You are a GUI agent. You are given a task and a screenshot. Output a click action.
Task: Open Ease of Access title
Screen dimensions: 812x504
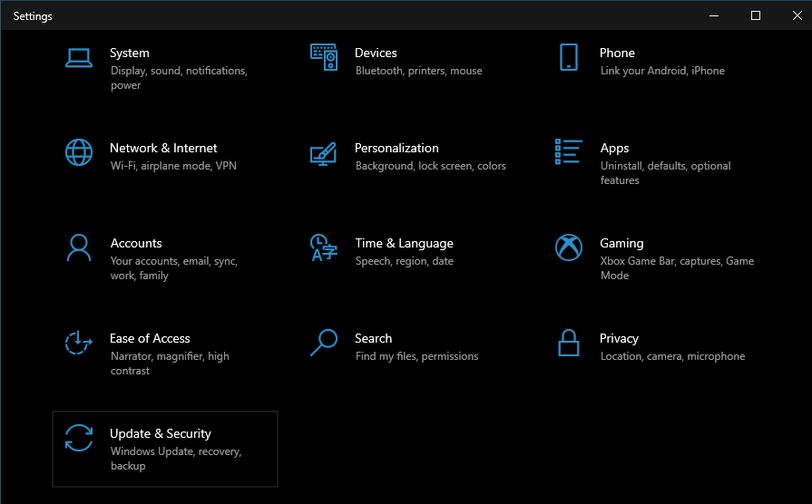150,338
